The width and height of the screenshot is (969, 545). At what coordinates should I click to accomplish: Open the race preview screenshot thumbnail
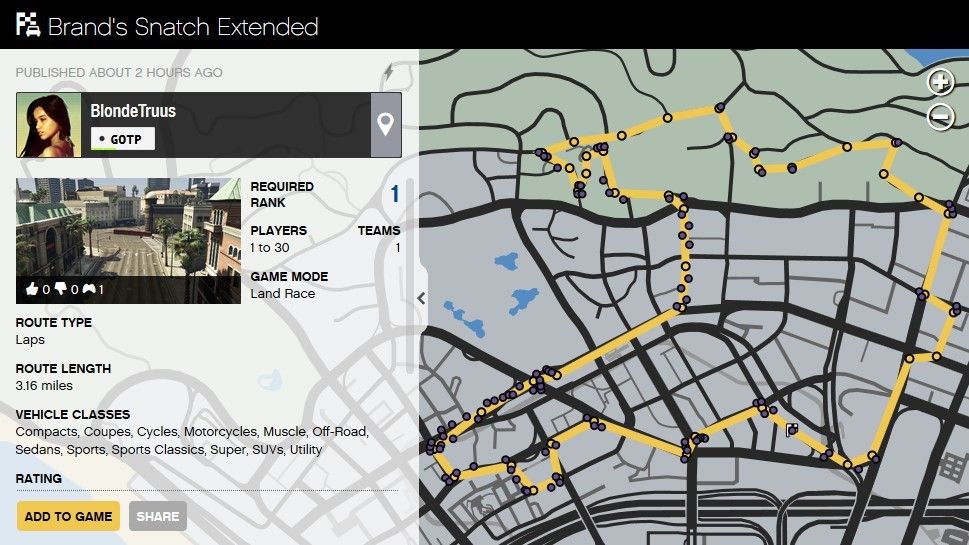coord(128,241)
